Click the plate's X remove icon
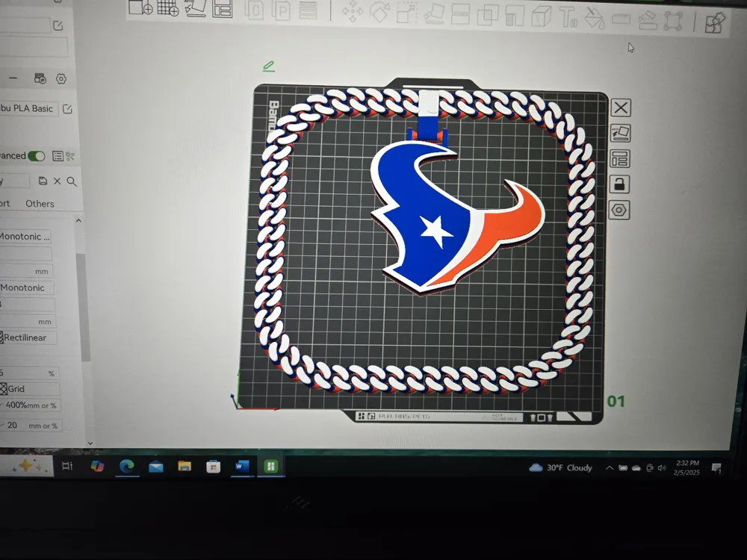Viewport: 747px width, 560px height. [620, 108]
